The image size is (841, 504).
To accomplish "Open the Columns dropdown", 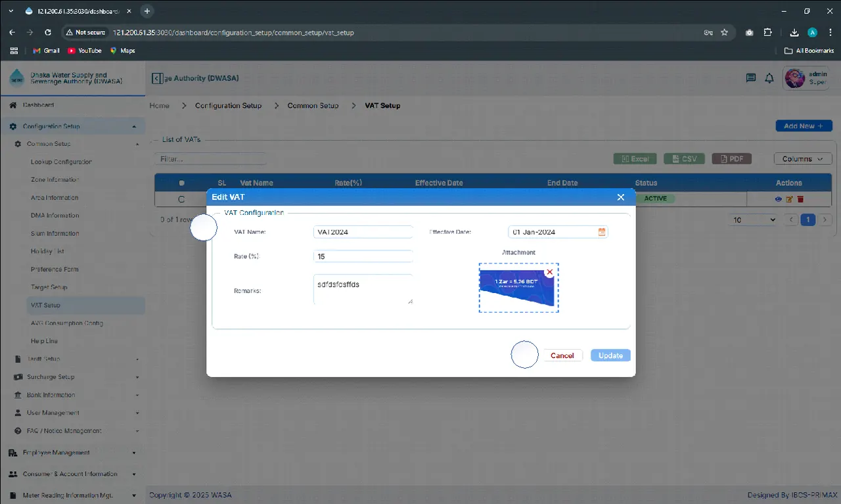I will point(803,159).
